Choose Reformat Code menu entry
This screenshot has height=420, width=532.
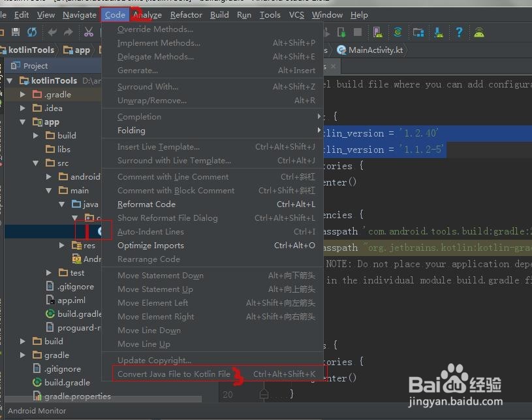pos(213,204)
